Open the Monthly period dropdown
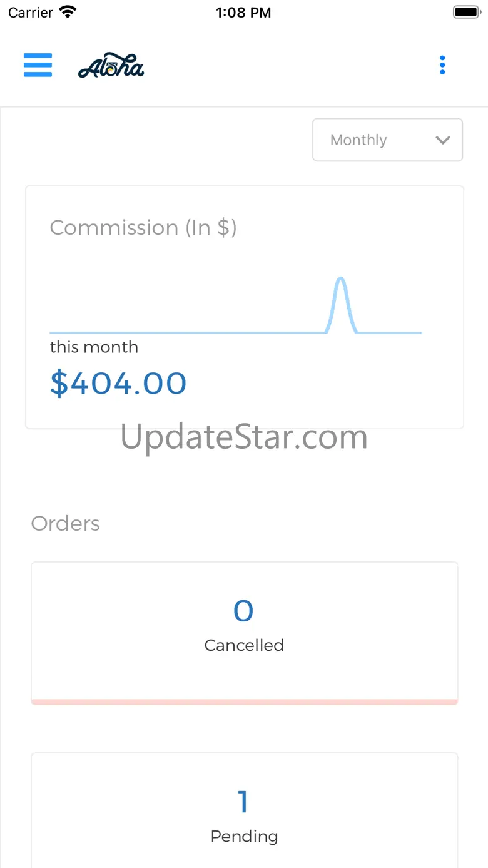The height and width of the screenshot is (868, 488). pyautogui.click(x=387, y=140)
